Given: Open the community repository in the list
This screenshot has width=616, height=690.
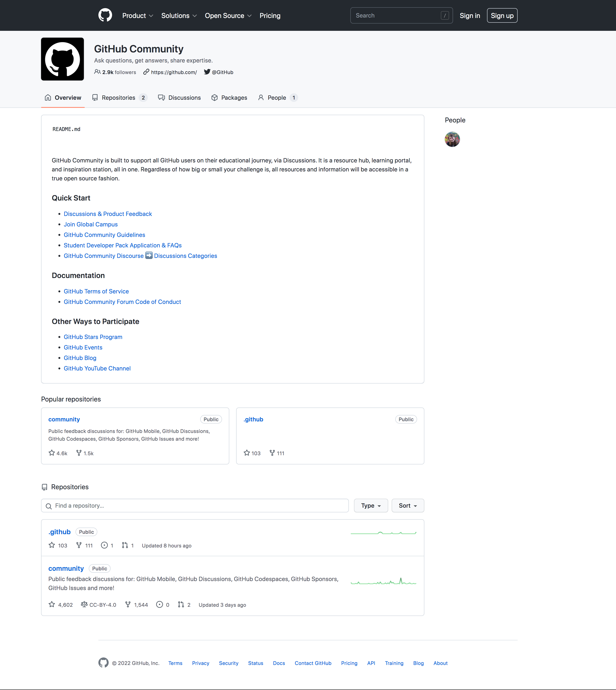Looking at the screenshot, I should (66, 568).
